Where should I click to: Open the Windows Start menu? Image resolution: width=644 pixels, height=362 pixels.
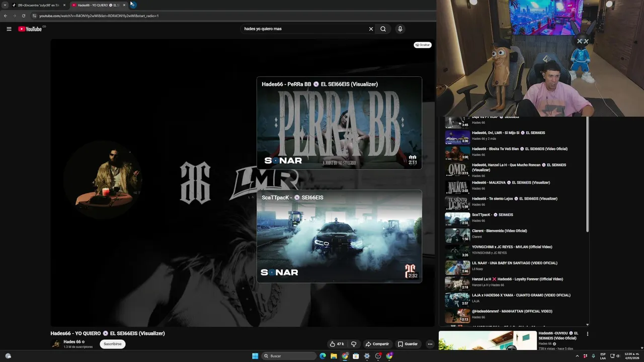coord(255,356)
